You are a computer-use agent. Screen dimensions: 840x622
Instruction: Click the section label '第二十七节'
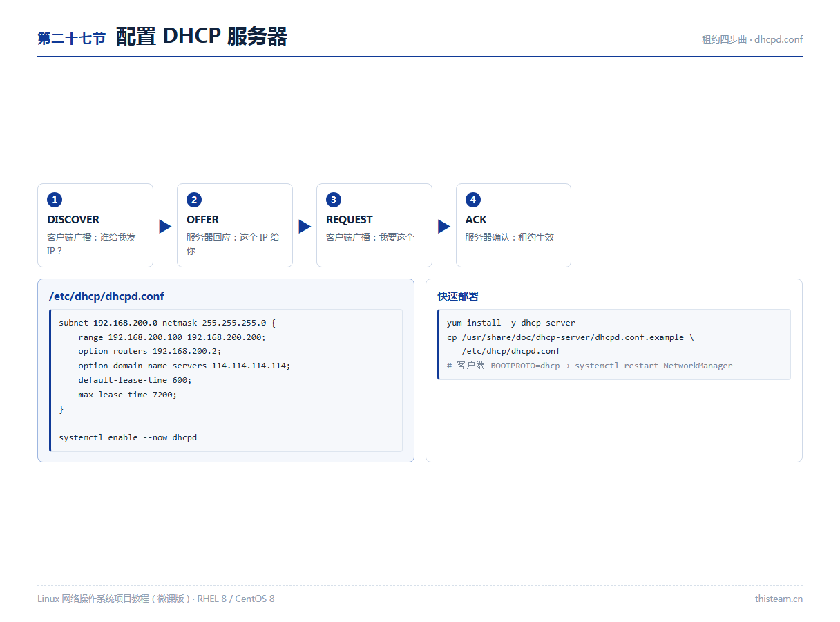click(71, 39)
